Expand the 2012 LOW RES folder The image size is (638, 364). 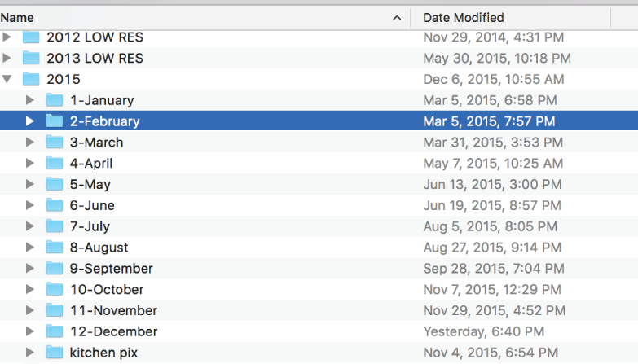(7, 37)
